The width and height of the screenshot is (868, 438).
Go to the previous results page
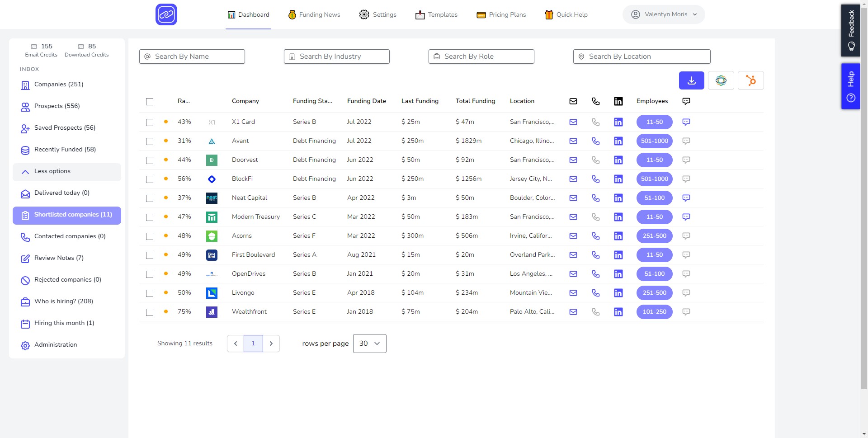[235, 344]
